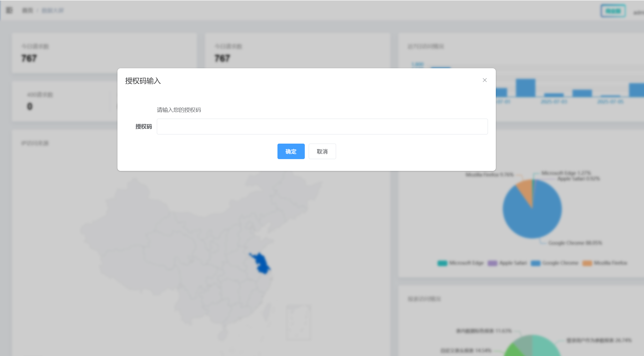Click the orange Firefox pie slice
Viewport: 644px width, 356px height.
coord(525,189)
